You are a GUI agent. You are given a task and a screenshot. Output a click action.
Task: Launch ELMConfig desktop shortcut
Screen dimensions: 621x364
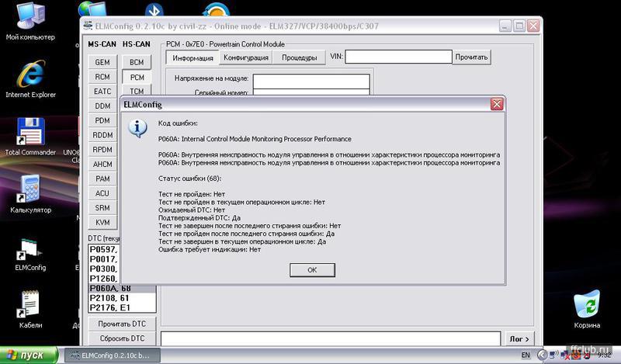click(x=29, y=250)
